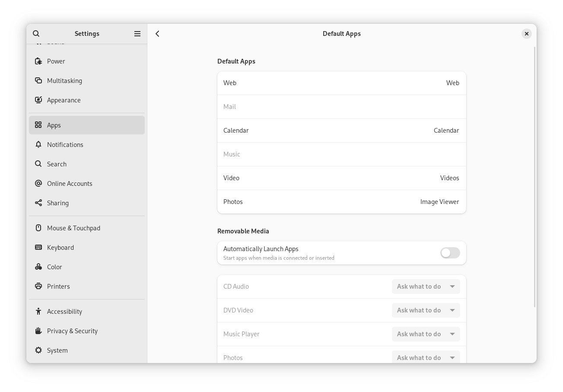
Task: Select the Appearance brush icon
Action: pos(38,100)
